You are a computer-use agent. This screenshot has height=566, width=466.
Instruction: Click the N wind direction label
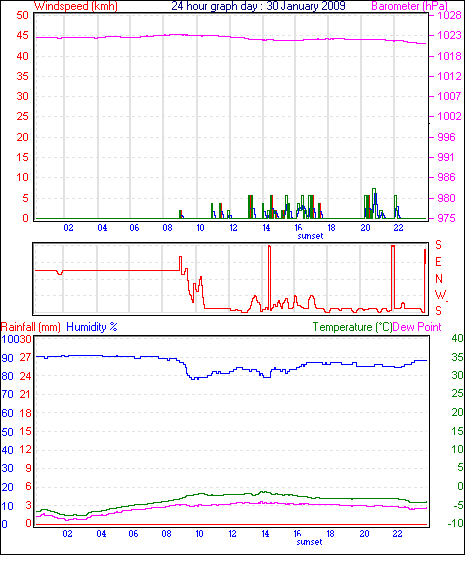click(x=439, y=279)
